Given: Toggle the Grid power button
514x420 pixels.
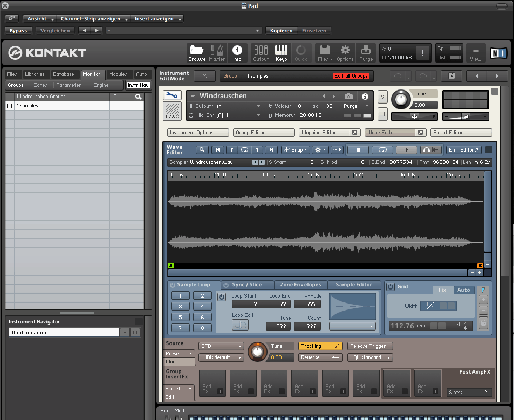Looking at the screenshot, I should [x=390, y=287].
